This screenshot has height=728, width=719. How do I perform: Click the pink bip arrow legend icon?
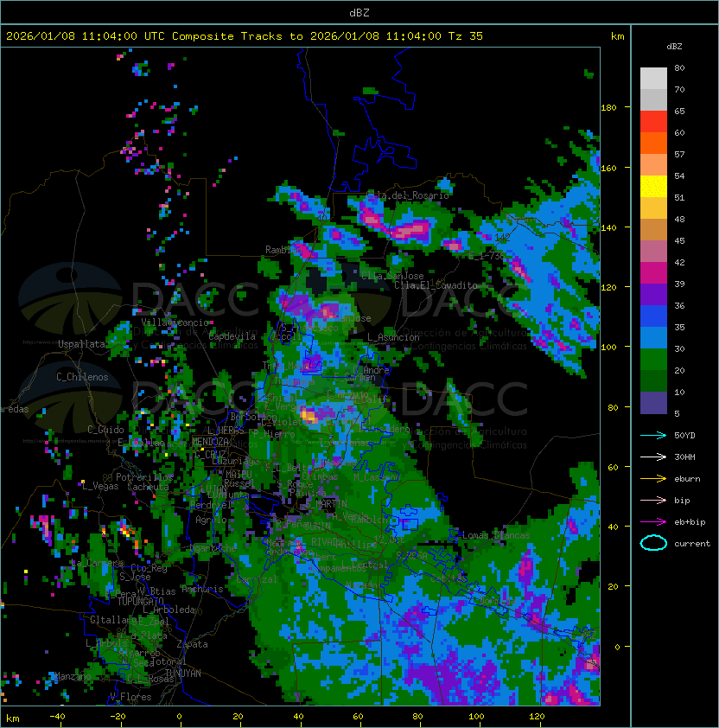click(653, 500)
